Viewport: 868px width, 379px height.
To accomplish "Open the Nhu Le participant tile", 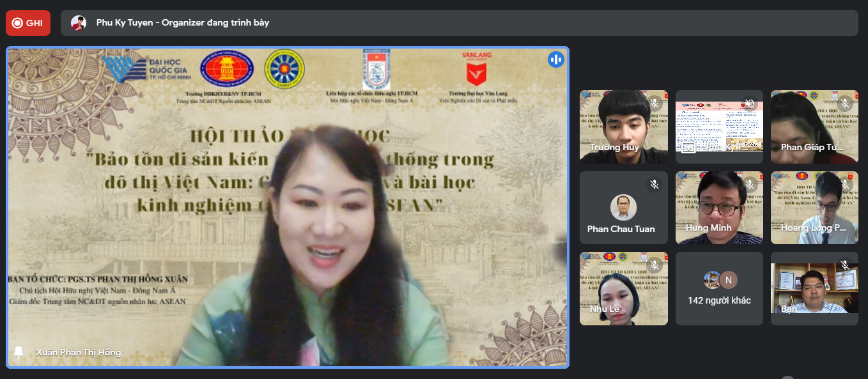I will pos(624,288).
